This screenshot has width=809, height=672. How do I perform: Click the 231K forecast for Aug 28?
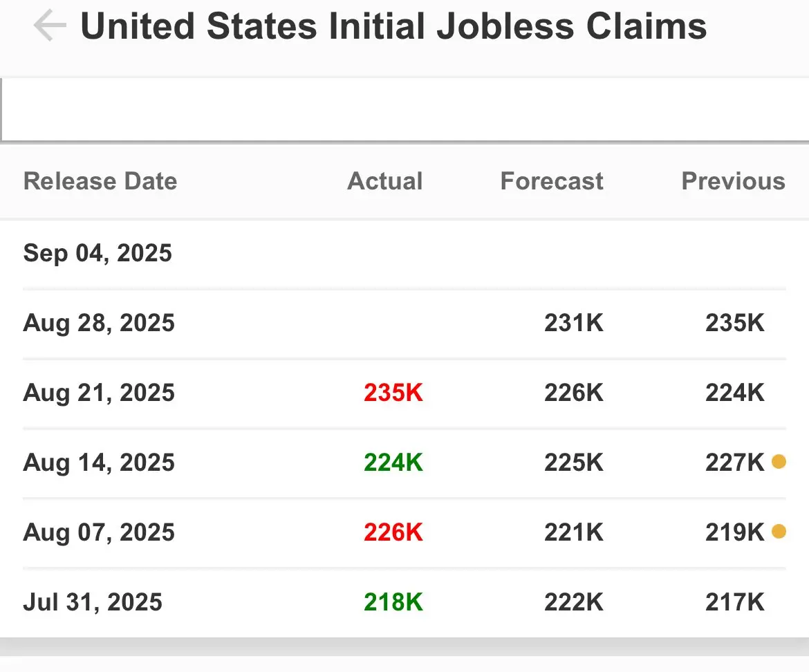[574, 324]
